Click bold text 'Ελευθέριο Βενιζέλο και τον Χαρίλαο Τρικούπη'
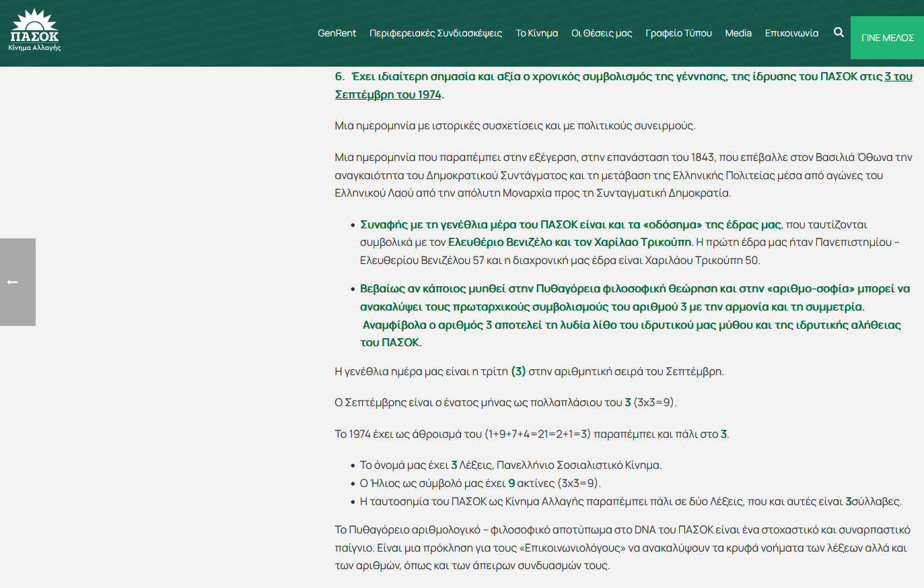This screenshot has height=588, width=924. (569, 242)
